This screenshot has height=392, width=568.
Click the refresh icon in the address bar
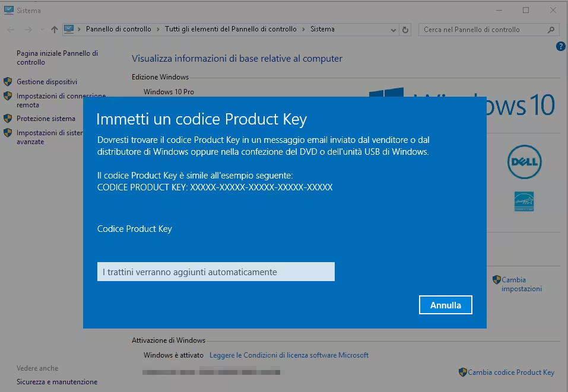405,29
